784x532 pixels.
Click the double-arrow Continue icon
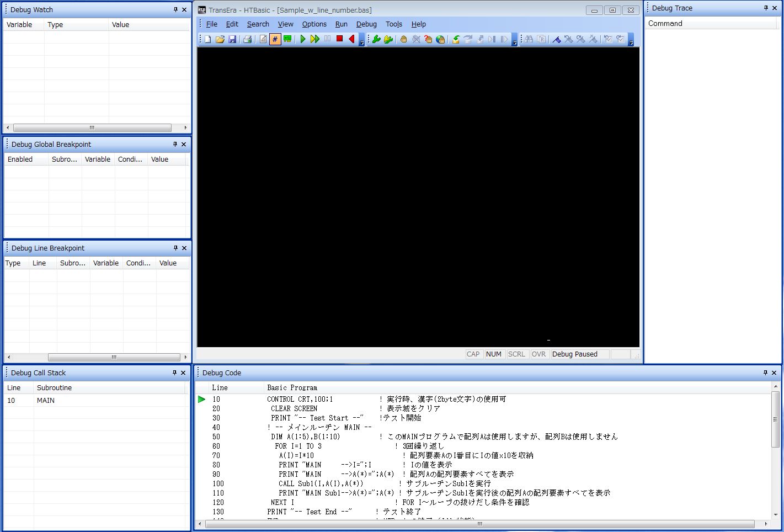[315, 39]
